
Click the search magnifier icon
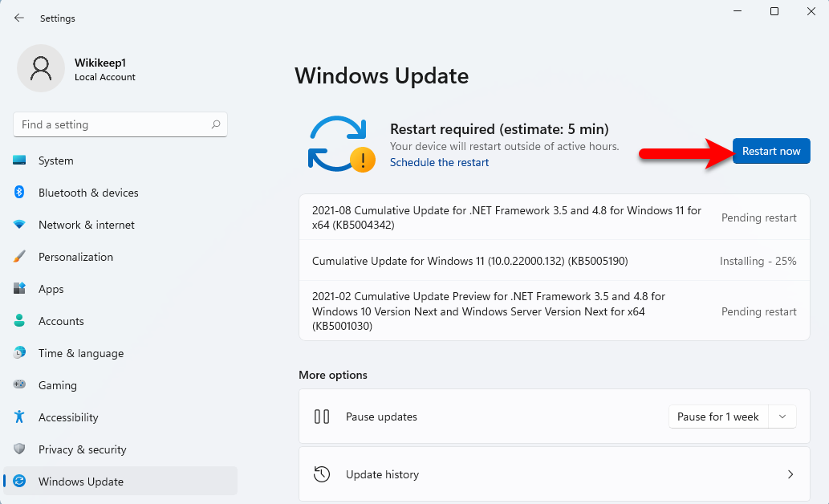click(x=216, y=124)
